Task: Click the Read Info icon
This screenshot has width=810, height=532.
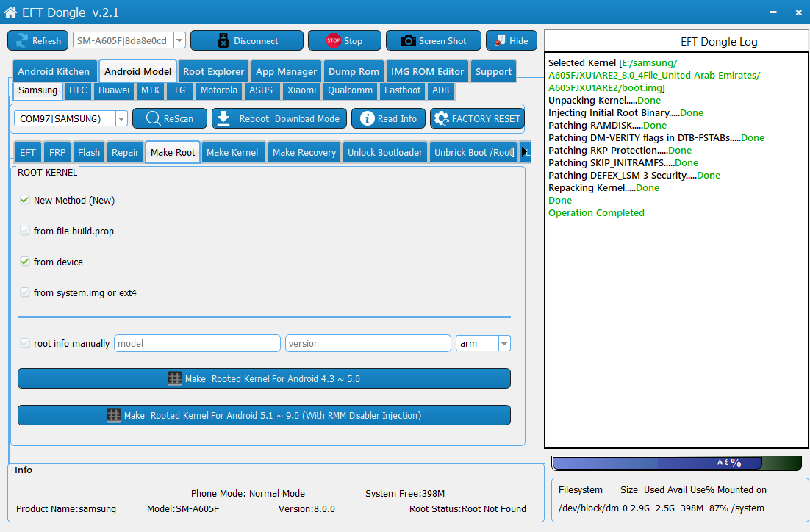Action: click(x=368, y=118)
